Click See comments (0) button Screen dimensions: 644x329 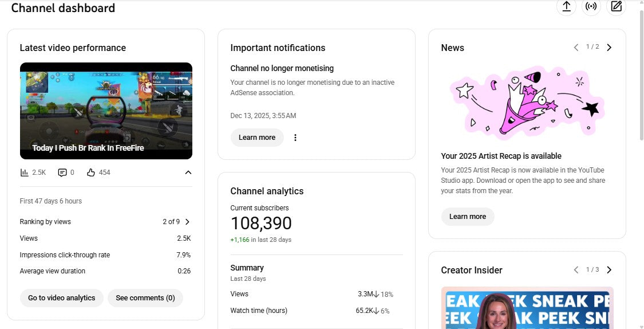click(145, 298)
